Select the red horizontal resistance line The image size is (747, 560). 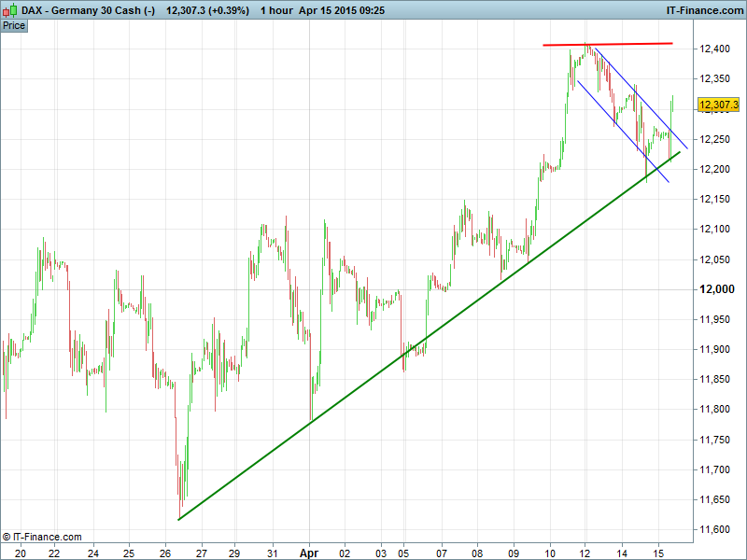point(607,44)
